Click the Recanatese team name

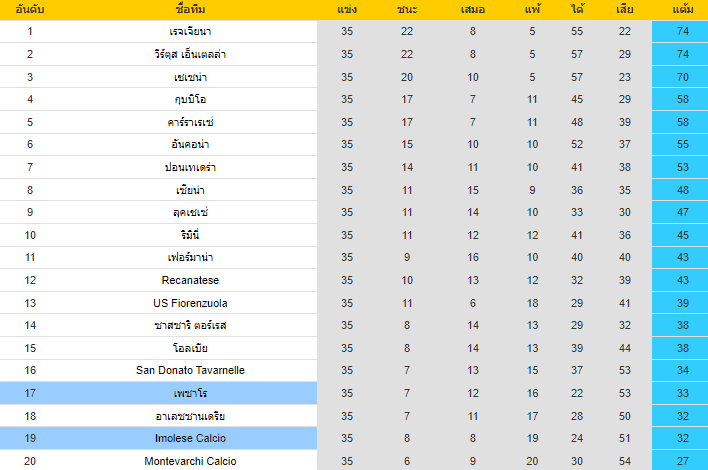click(190, 280)
